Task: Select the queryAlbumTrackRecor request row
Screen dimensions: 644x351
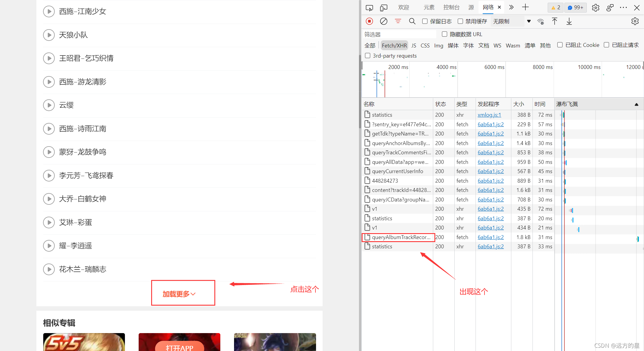Action: tap(400, 237)
